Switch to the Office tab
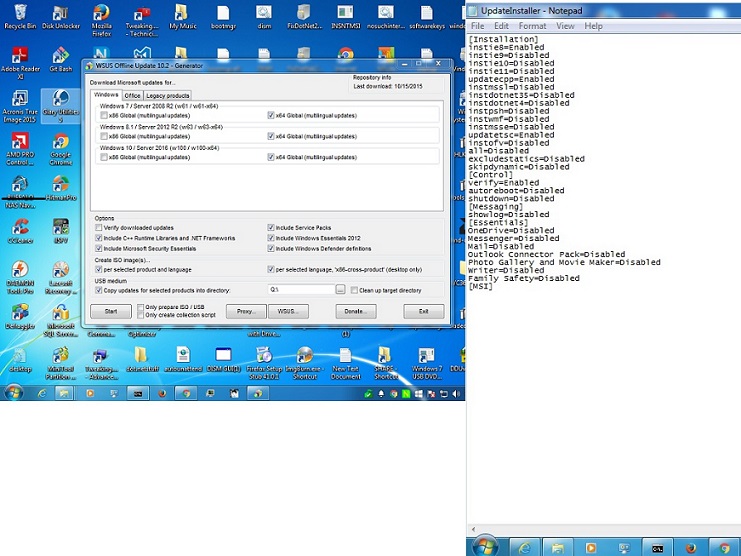Image resolution: width=741 pixels, height=556 pixels. [x=132, y=95]
